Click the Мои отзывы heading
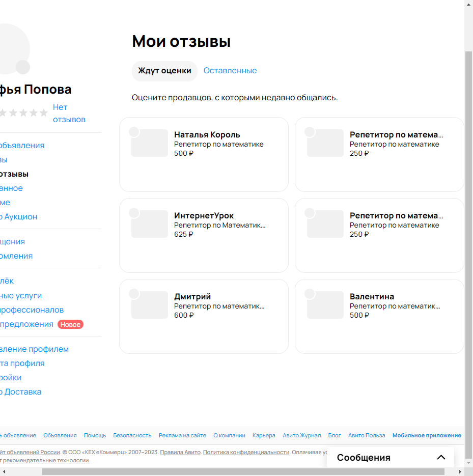473x476 pixels. [181, 41]
